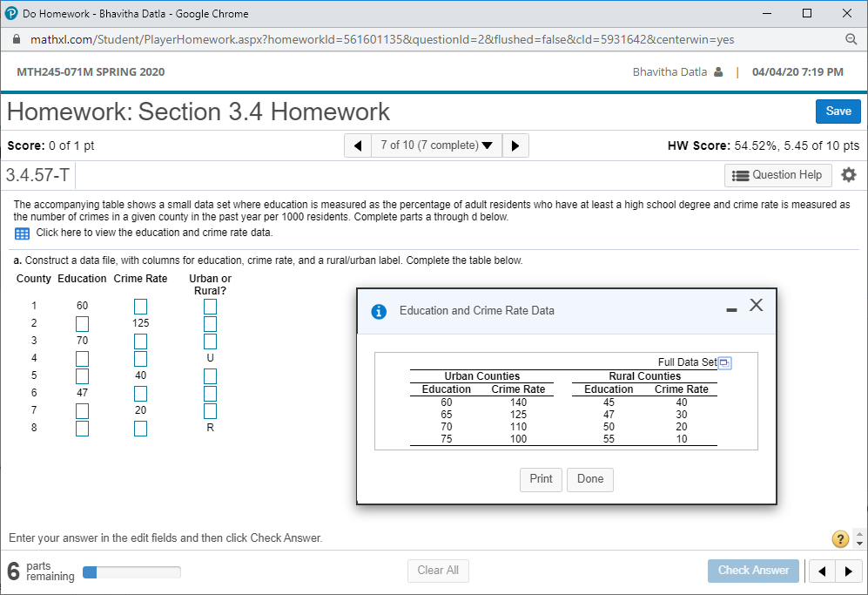The image size is (868, 595).
Task: Click the site lock icon in address bar
Action: tap(17, 39)
